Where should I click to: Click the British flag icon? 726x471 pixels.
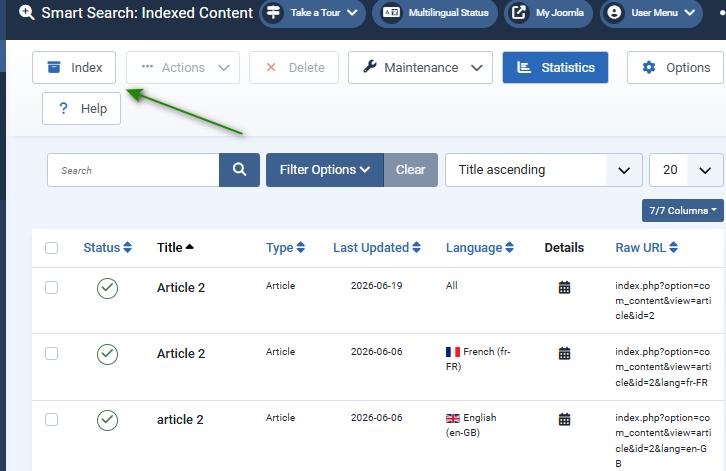coord(453,418)
